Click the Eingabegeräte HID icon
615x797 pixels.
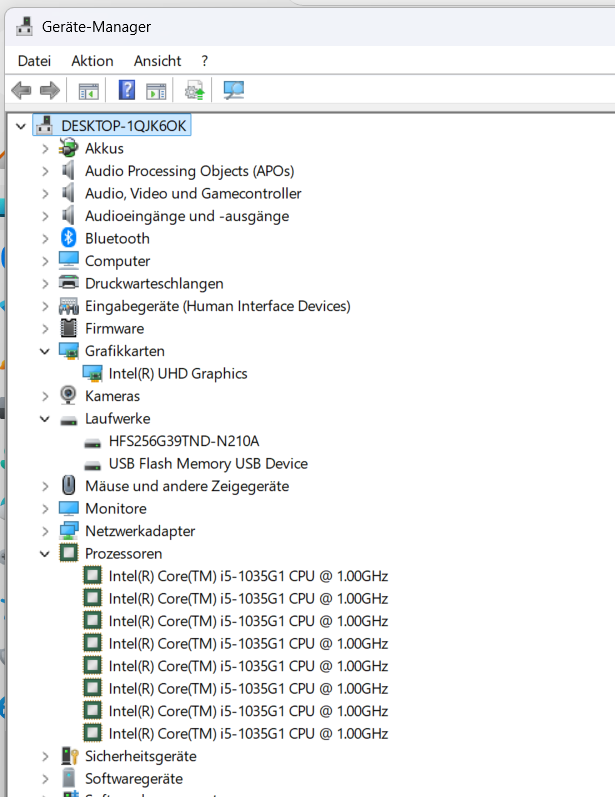(x=69, y=306)
